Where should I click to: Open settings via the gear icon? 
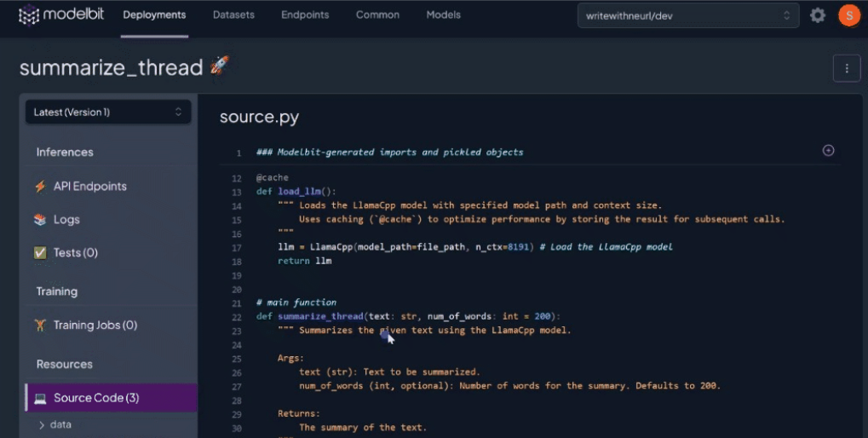click(x=818, y=15)
